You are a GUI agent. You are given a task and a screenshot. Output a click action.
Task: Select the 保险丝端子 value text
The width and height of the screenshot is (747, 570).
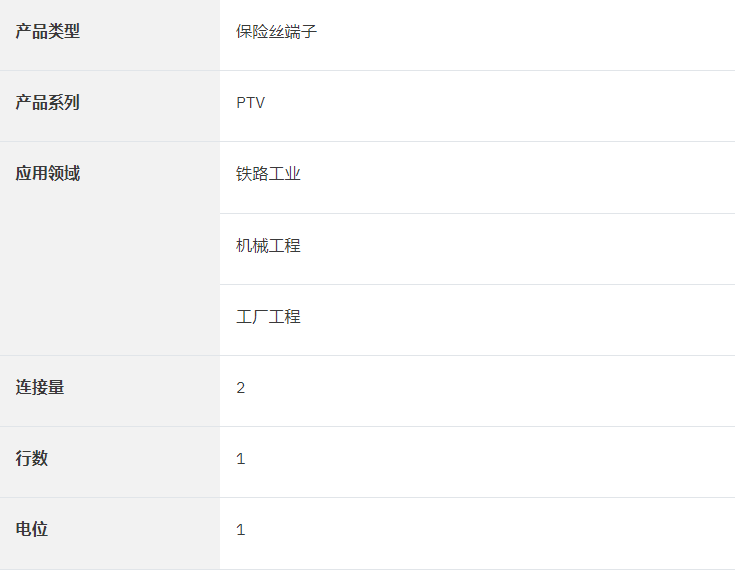click(x=276, y=31)
